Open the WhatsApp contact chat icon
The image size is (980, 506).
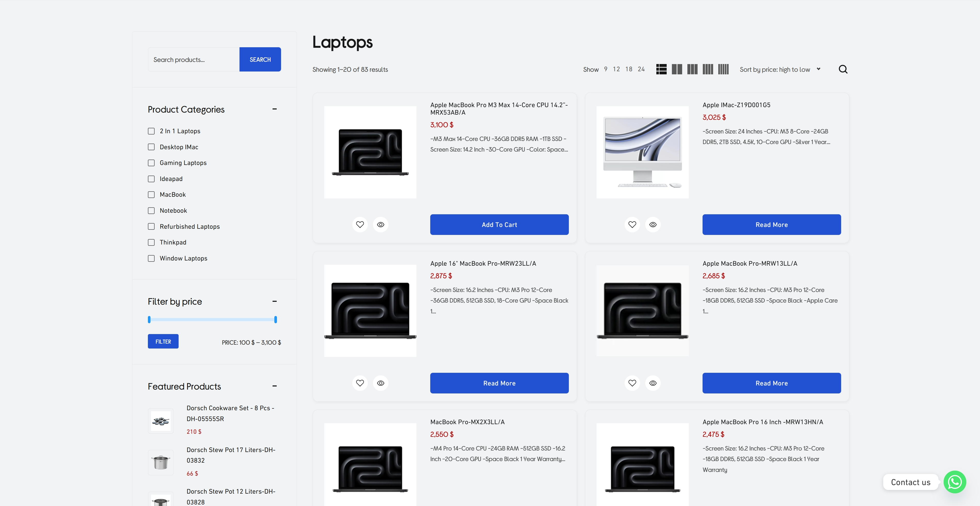(954, 482)
